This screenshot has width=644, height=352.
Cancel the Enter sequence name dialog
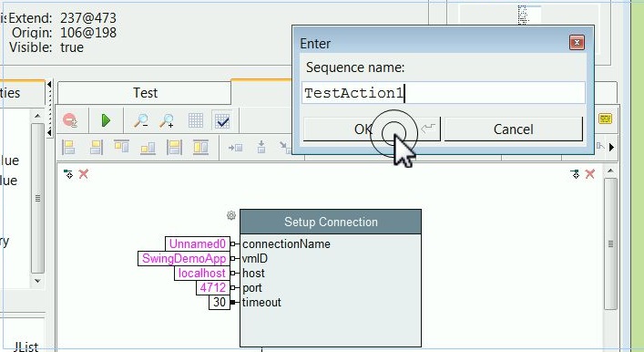click(514, 129)
